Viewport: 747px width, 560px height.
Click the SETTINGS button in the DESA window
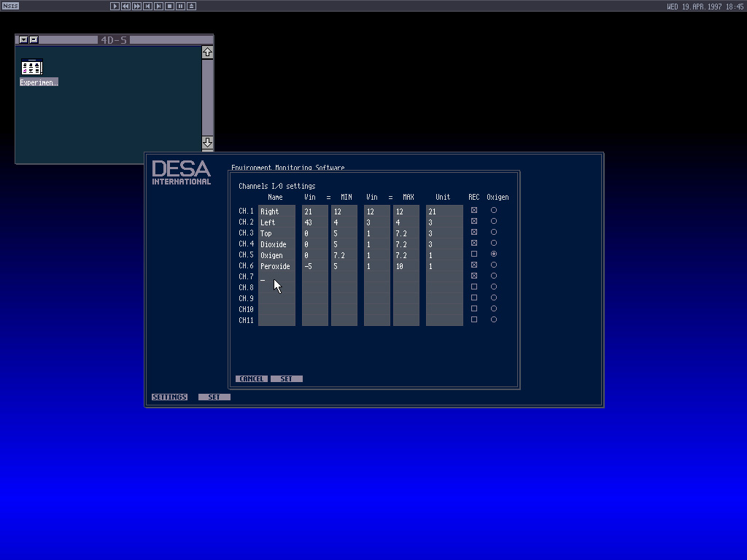tap(169, 397)
